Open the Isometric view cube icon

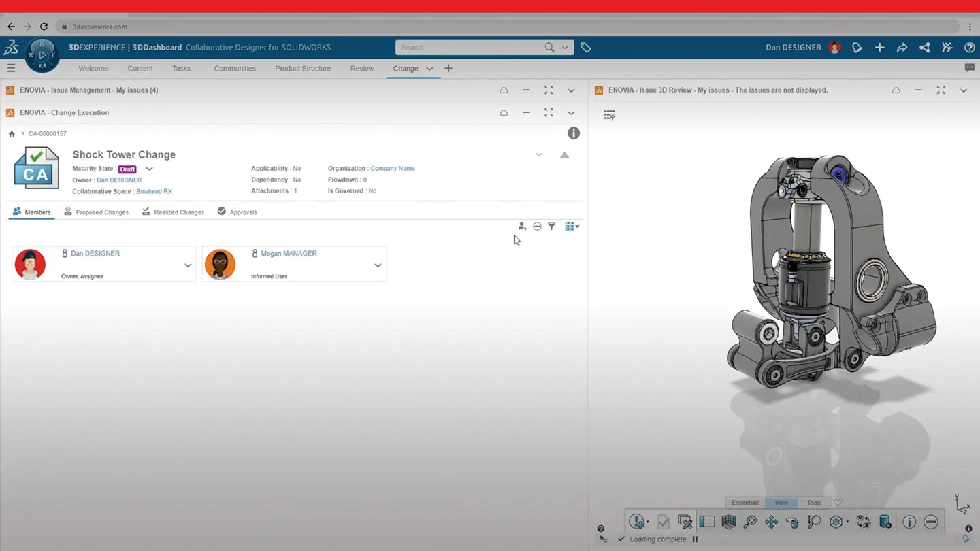point(836,522)
